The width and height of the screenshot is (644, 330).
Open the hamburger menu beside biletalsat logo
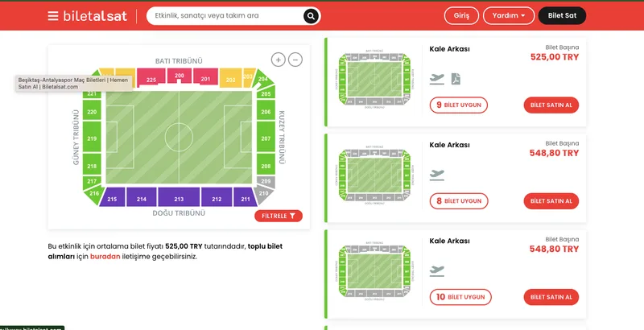pyautogui.click(x=52, y=16)
